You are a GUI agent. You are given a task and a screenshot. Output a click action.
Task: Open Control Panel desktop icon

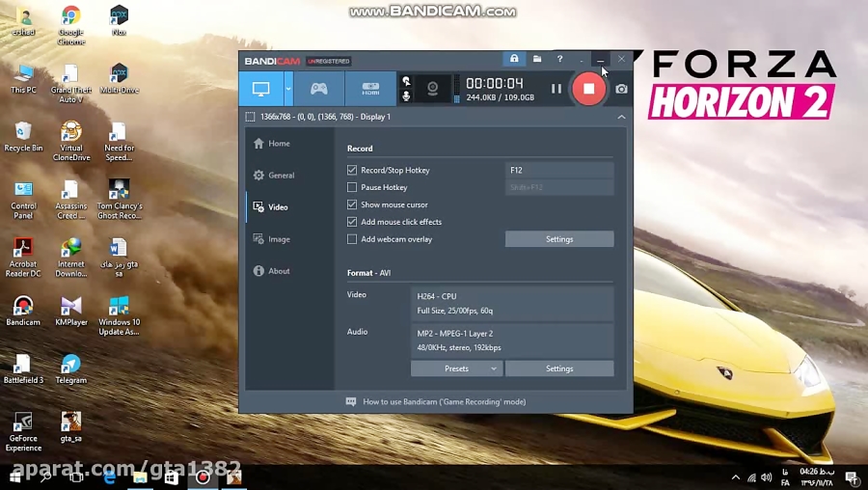(23, 200)
